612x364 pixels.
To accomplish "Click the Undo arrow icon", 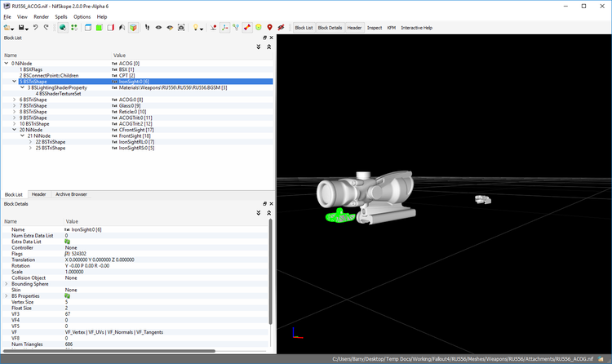I will [36, 28].
